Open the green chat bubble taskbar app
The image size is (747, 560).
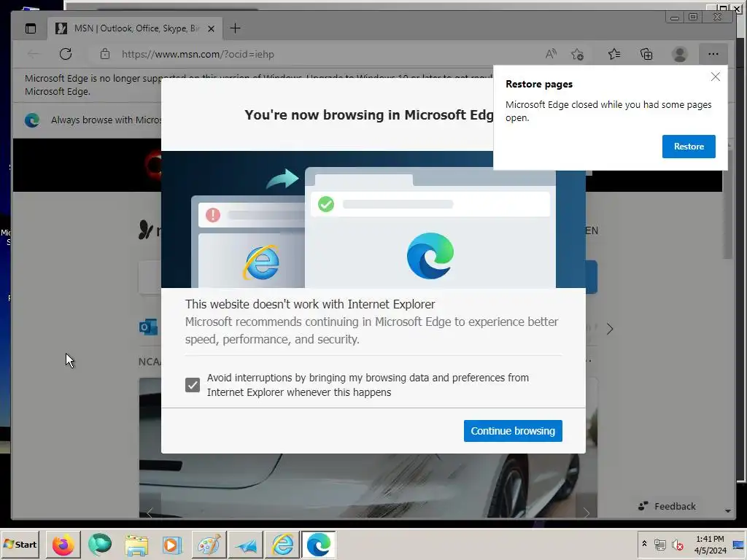pos(99,544)
